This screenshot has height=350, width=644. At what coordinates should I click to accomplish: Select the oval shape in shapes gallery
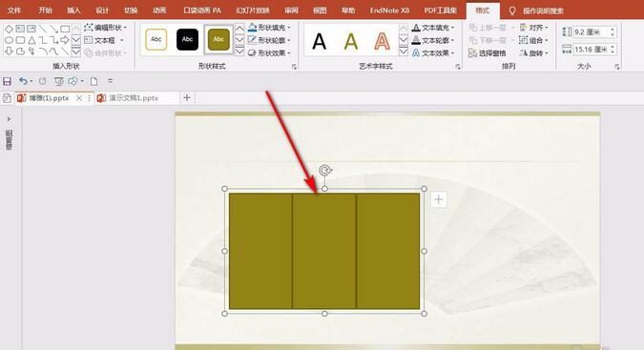9,40
